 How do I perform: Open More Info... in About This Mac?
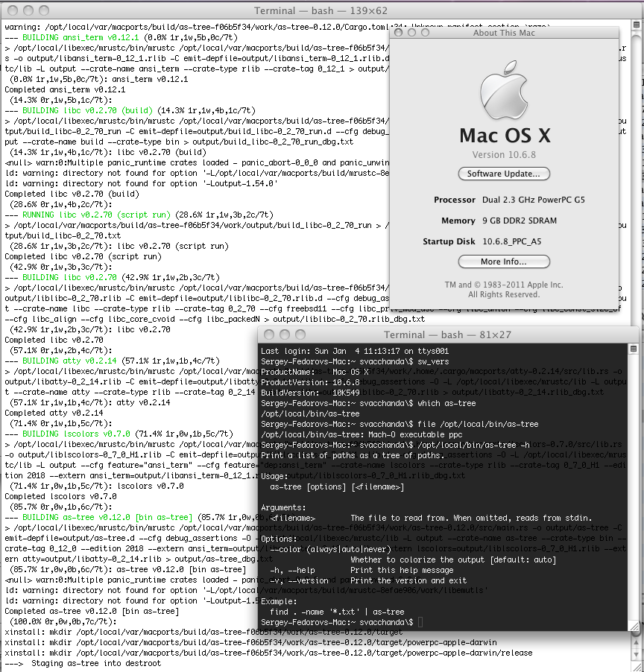pyautogui.click(x=504, y=261)
